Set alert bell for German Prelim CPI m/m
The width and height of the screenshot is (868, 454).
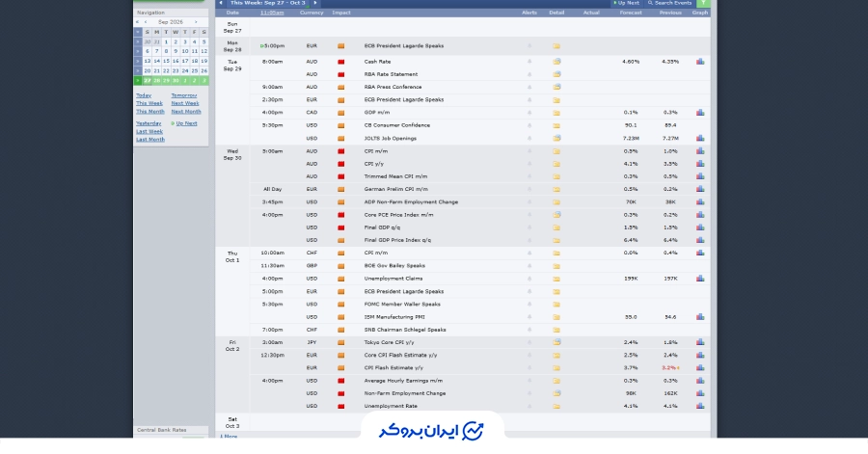[529, 189]
